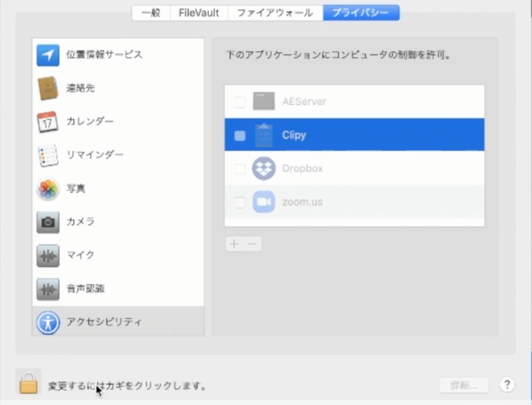Click the Location Services arrow icon
Viewport: 532px width, 405px height.
pyautogui.click(x=48, y=55)
